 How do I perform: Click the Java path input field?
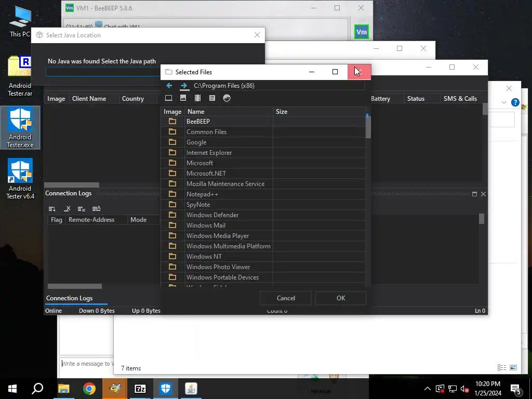coord(103,72)
